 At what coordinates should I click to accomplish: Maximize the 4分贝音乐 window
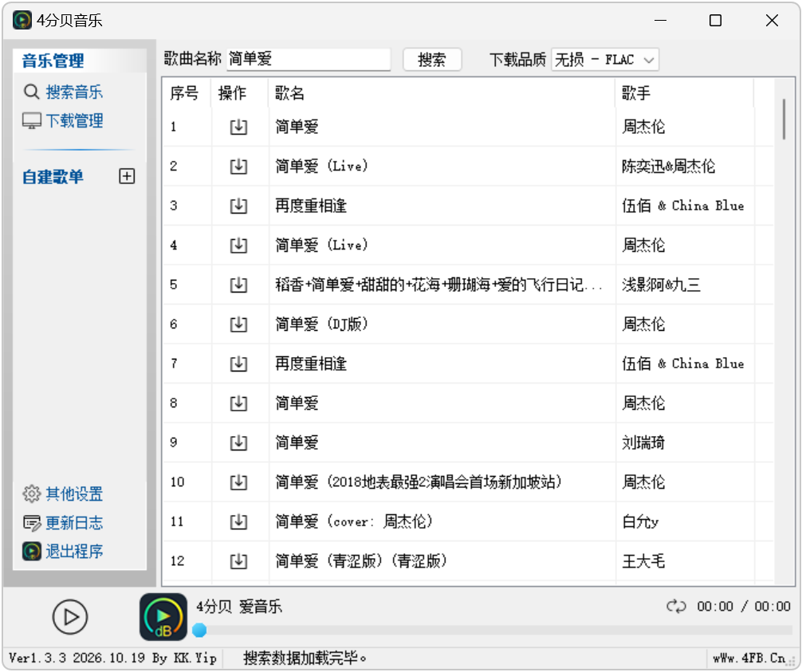pos(716,21)
